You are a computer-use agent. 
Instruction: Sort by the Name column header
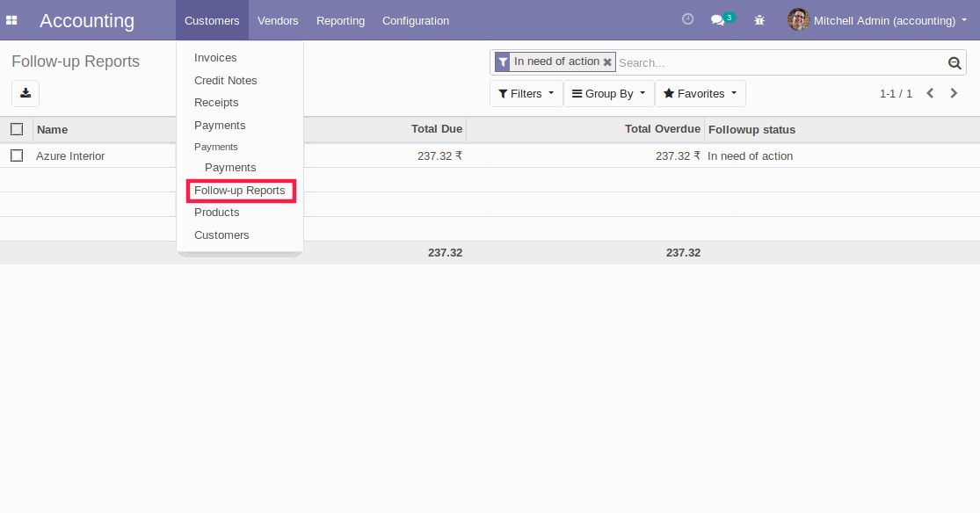53,129
